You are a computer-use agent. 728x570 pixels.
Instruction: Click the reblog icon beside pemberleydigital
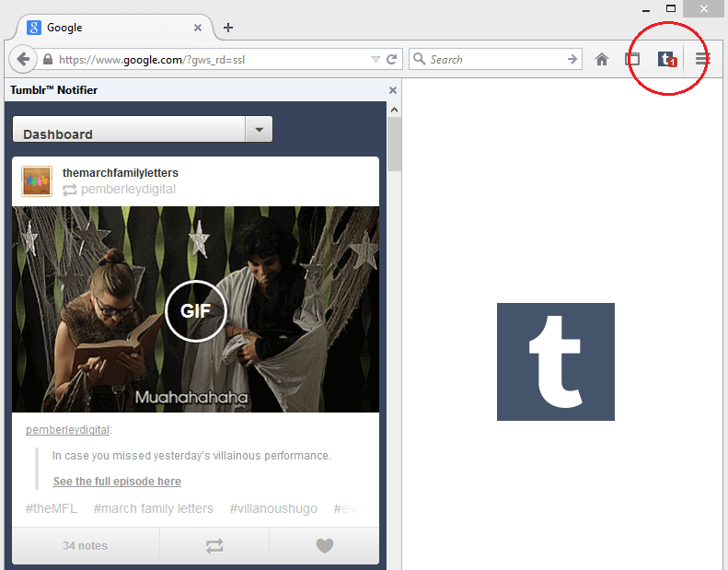pyautogui.click(x=70, y=190)
